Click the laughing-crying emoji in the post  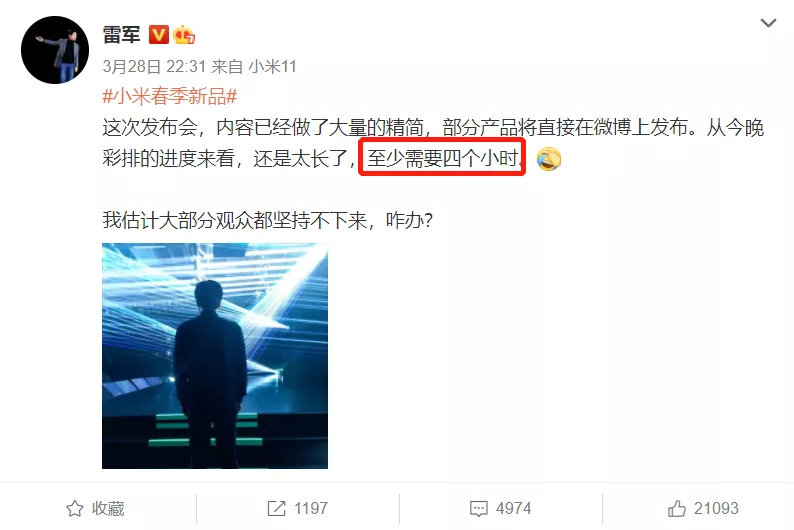point(548,159)
